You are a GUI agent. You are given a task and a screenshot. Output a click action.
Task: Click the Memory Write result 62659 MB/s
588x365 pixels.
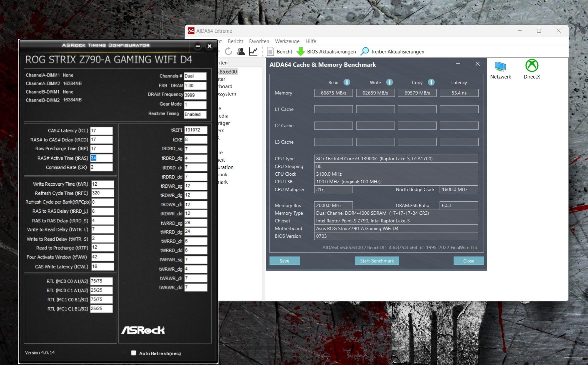click(375, 93)
